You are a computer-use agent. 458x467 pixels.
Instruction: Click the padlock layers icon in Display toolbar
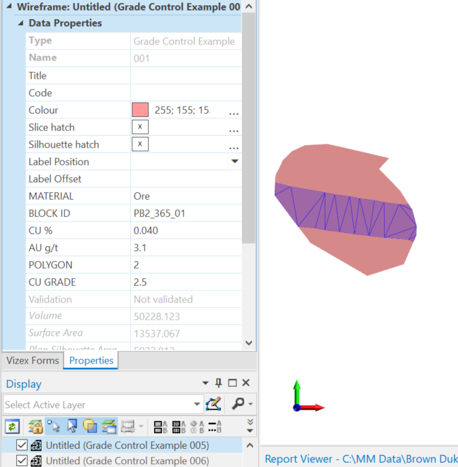[x=35, y=426]
